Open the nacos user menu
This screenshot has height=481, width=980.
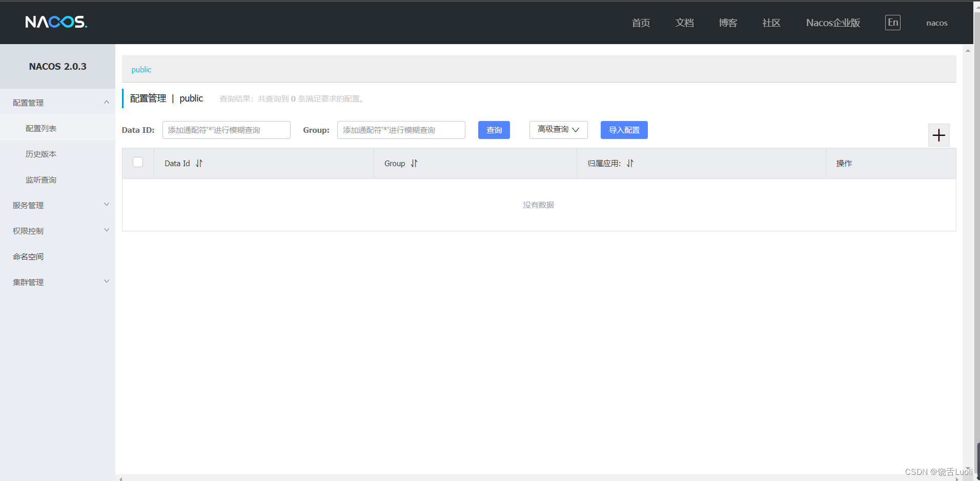[936, 23]
